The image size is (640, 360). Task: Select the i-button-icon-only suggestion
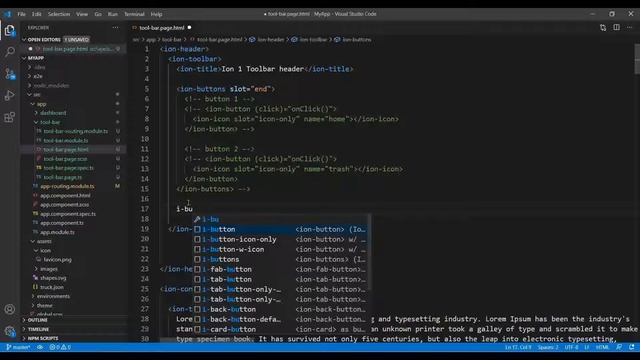click(281, 239)
